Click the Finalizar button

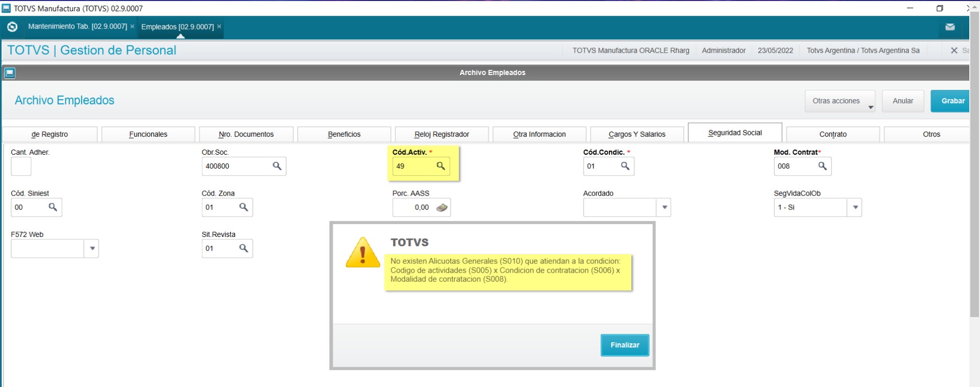pos(625,345)
